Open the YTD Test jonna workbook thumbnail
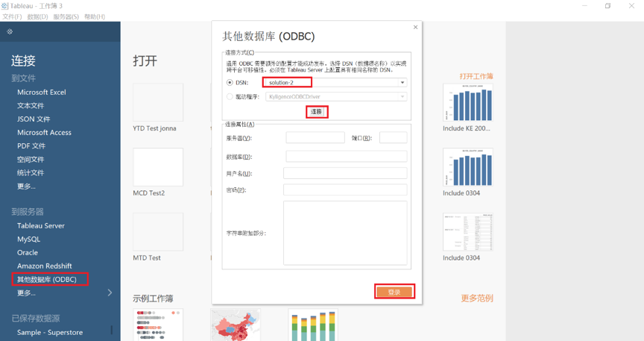644x341 pixels. (x=158, y=102)
